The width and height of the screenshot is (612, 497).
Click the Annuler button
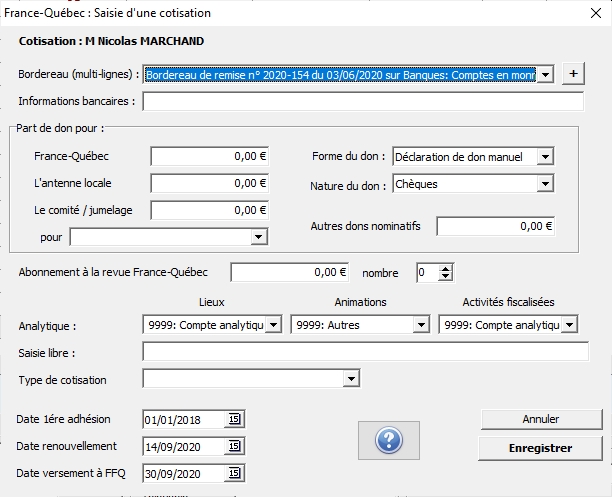pyautogui.click(x=541, y=419)
